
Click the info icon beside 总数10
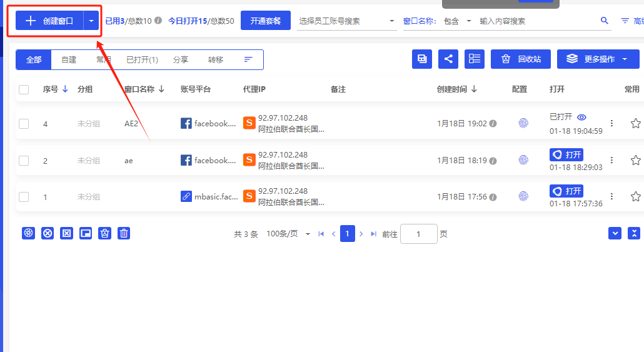pyautogui.click(x=158, y=20)
